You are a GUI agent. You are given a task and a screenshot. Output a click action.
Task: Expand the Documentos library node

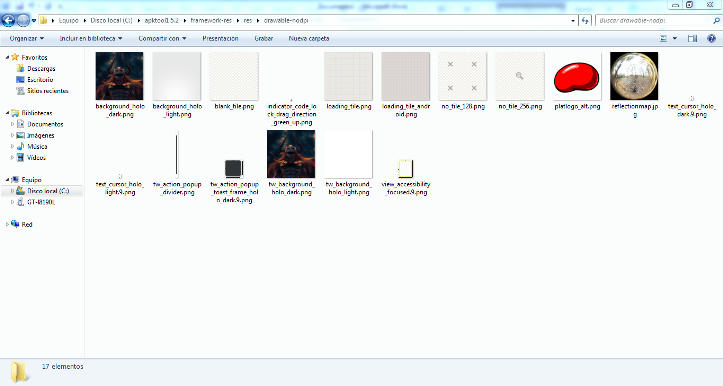[12, 124]
